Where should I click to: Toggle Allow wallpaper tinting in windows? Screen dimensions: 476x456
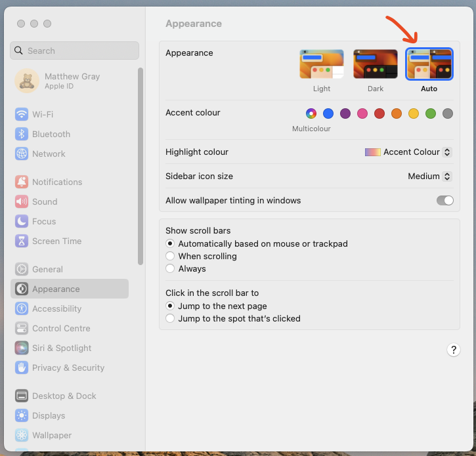[x=444, y=200]
